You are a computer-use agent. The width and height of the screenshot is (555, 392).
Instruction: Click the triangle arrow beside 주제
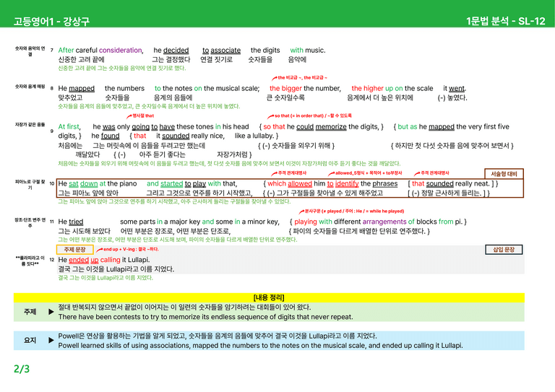[x=51, y=312]
